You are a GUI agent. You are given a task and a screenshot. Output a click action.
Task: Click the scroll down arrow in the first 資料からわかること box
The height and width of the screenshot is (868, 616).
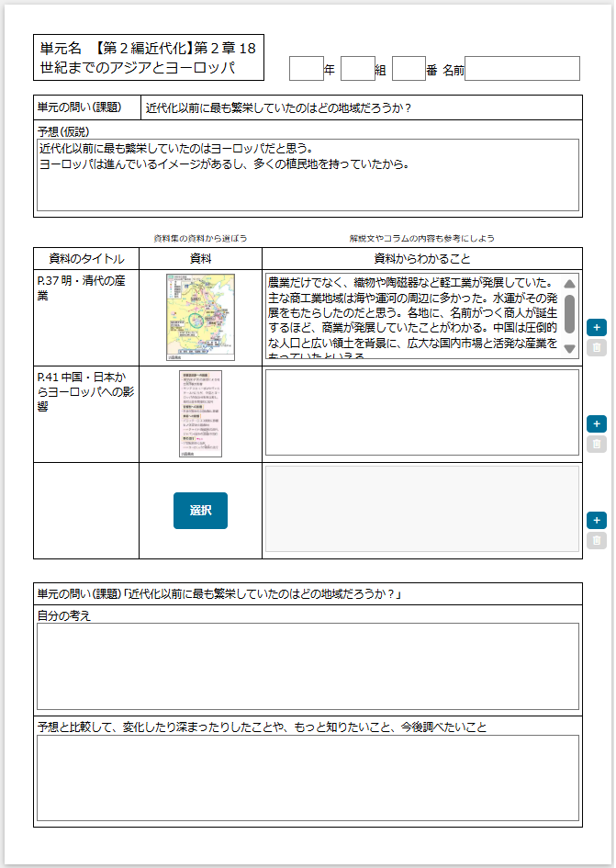[x=569, y=348]
